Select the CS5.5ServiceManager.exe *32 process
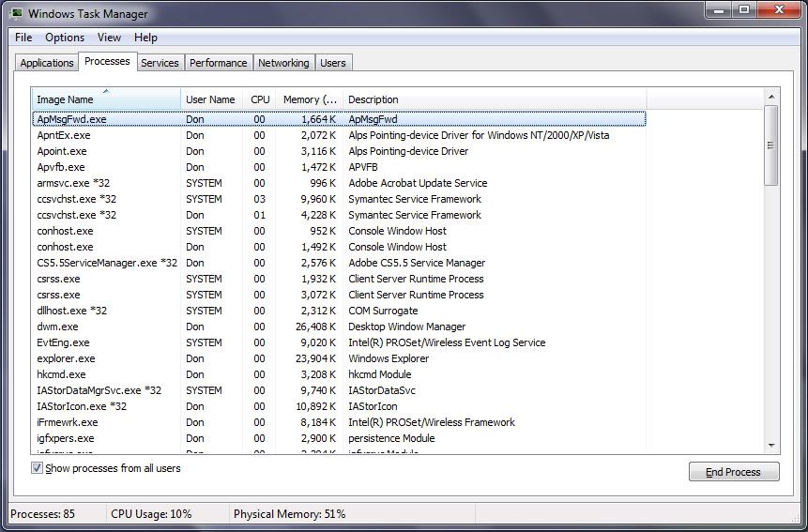This screenshot has width=808, height=532. coord(339,263)
